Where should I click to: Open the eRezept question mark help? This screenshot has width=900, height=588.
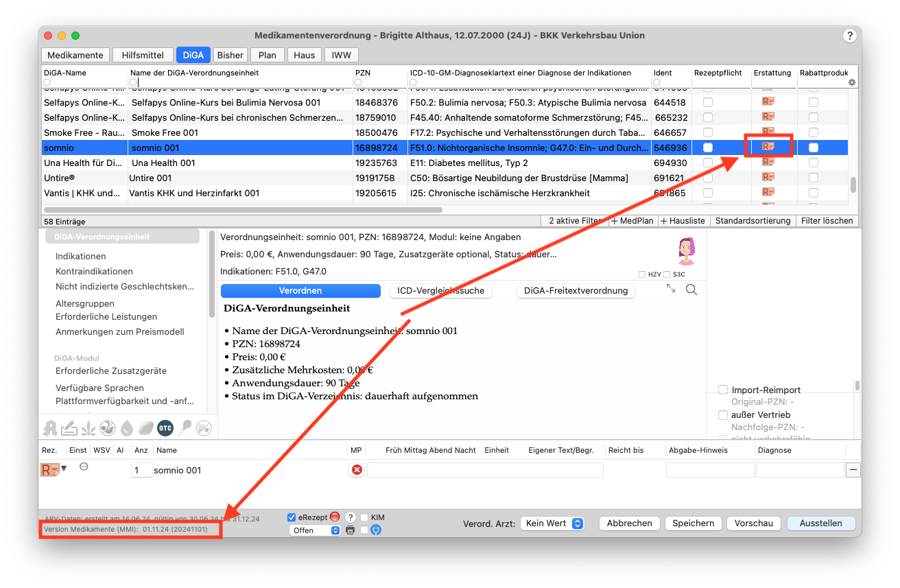click(350, 517)
